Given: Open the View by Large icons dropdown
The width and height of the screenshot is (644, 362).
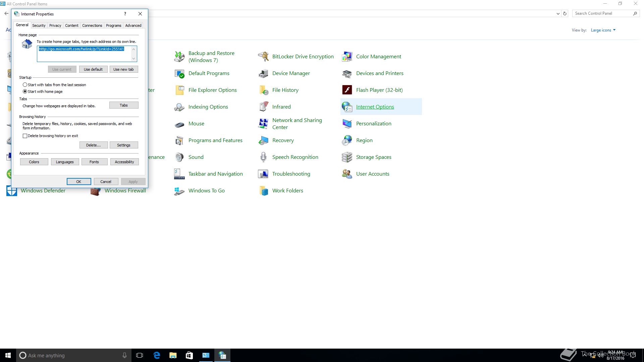Looking at the screenshot, I should tap(603, 30).
